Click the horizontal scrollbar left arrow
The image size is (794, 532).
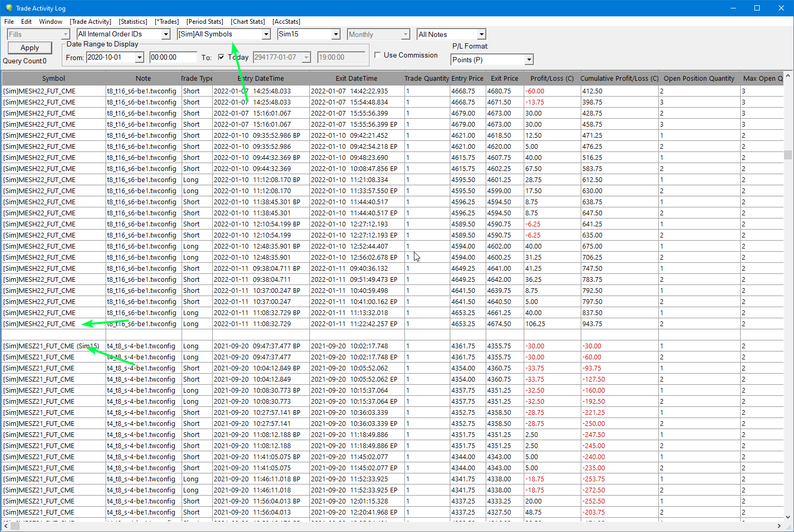pos(5,526)
